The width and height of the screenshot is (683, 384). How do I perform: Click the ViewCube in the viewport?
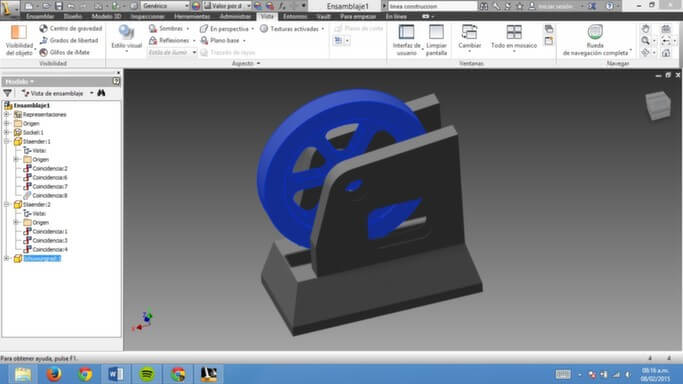pyautogui.click(x=658, y=105)
